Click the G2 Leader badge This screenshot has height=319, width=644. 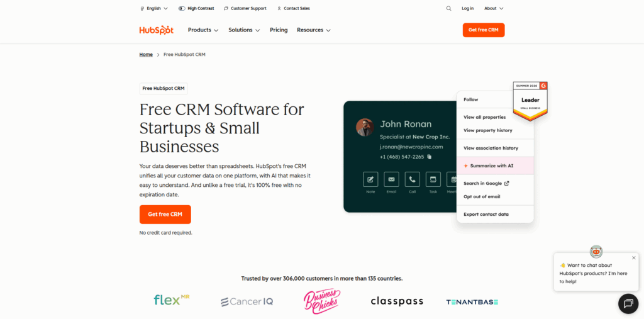530,101
